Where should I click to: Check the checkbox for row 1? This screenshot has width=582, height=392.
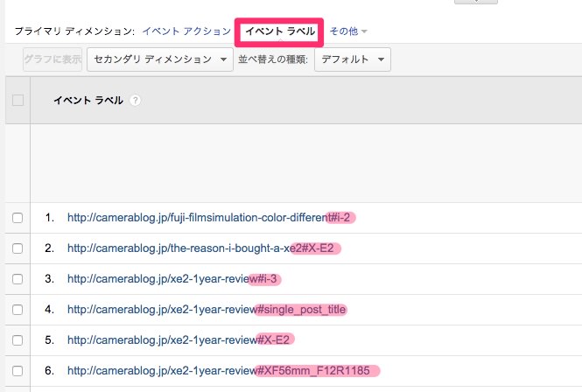tap(18, 218)
